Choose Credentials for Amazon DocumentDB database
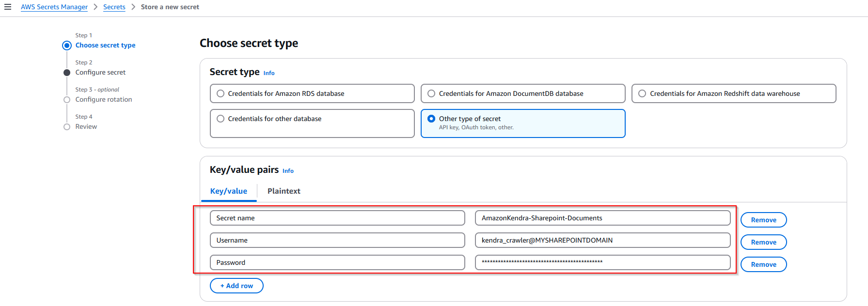This screenshot has height=306, width=868. [x=431, y=93]
